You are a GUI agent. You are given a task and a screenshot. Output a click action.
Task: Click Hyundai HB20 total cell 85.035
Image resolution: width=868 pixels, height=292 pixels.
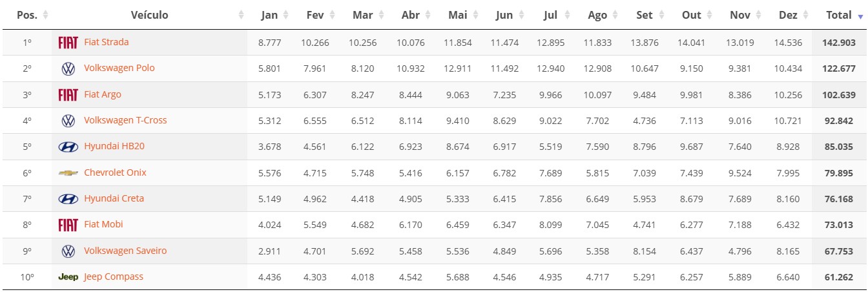[839, 147]
